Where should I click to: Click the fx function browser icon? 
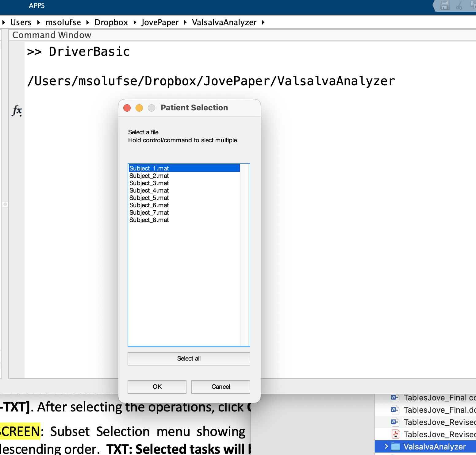click(x=17, y=110)
